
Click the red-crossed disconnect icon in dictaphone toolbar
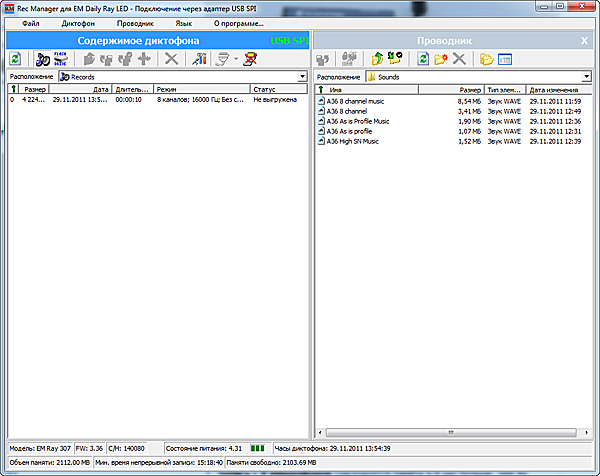(252, 59)
